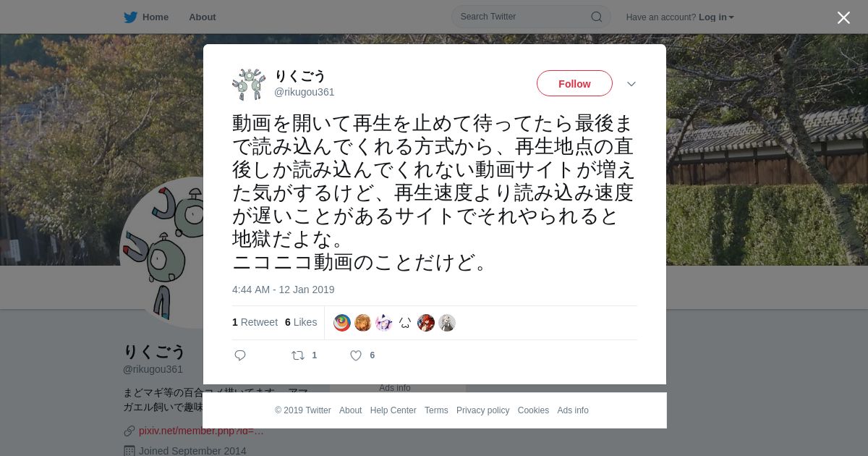
Task: View the 6 Likes list
Action: point(301,322)
